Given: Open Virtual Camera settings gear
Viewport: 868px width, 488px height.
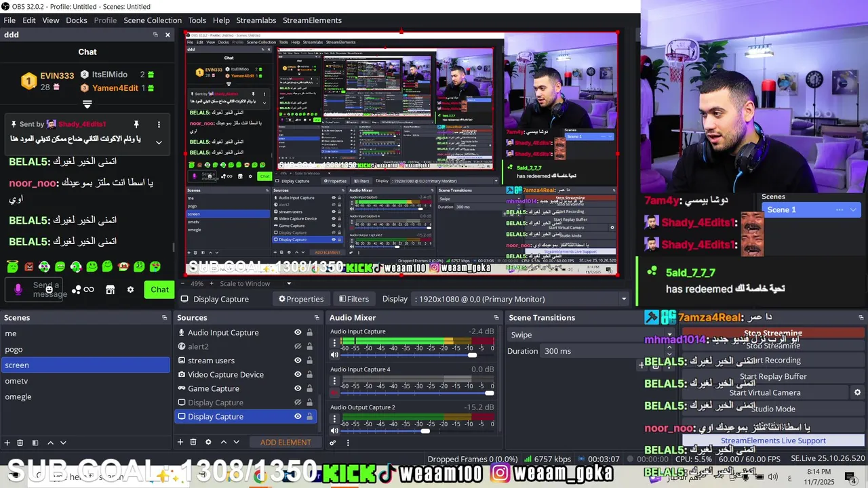Looking at the screenshot, I should click(x=857, y=392).
